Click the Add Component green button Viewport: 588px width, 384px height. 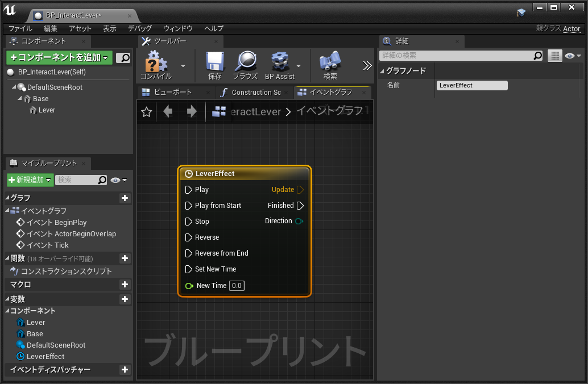(x=59, y=57)
